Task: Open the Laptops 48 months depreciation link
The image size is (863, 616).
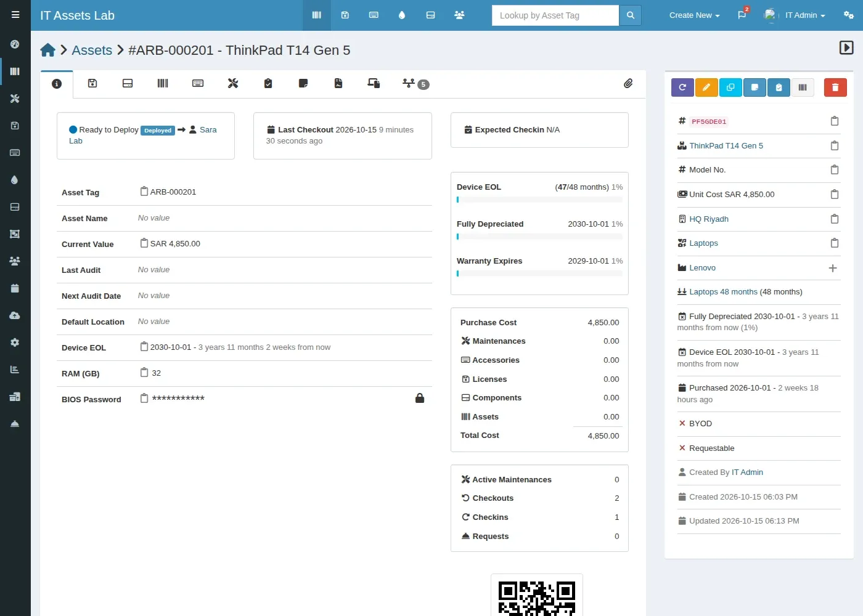Action: click(723, 292)
